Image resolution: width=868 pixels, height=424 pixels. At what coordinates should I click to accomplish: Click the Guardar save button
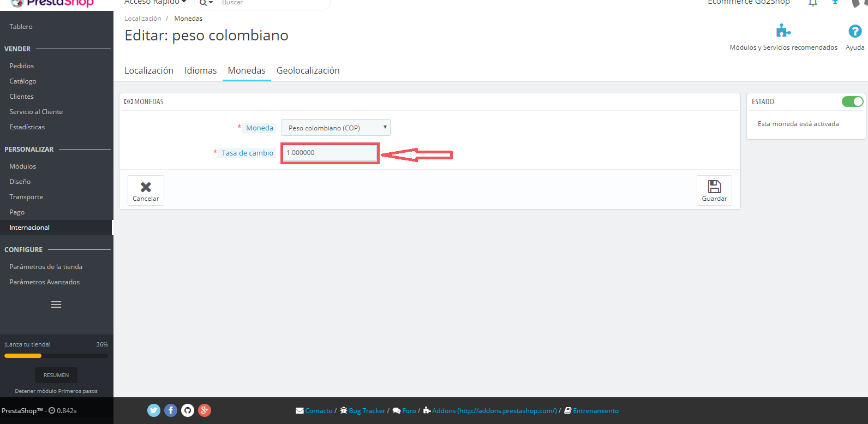[x=714, y=190]
